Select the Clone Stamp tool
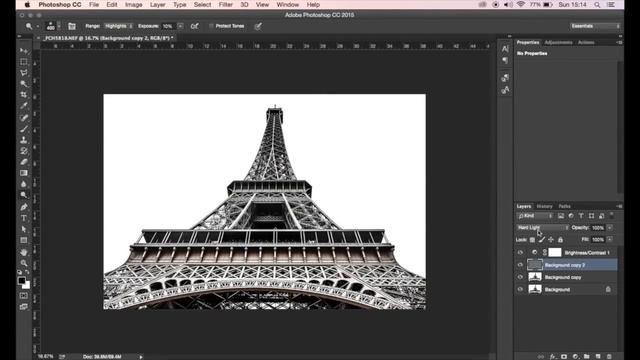The width and height of the screenshot is (640, 360). click(24, 140)
